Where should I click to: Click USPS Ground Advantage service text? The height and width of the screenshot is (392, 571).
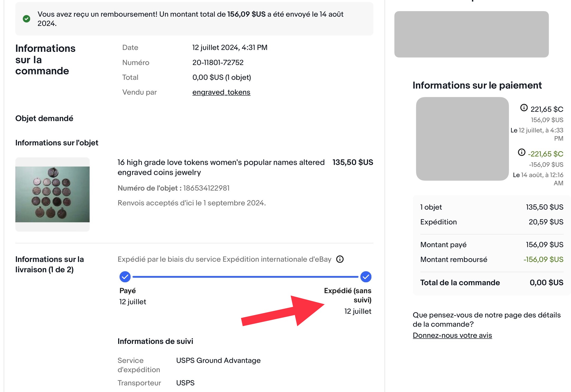click(x=218, y=361)
